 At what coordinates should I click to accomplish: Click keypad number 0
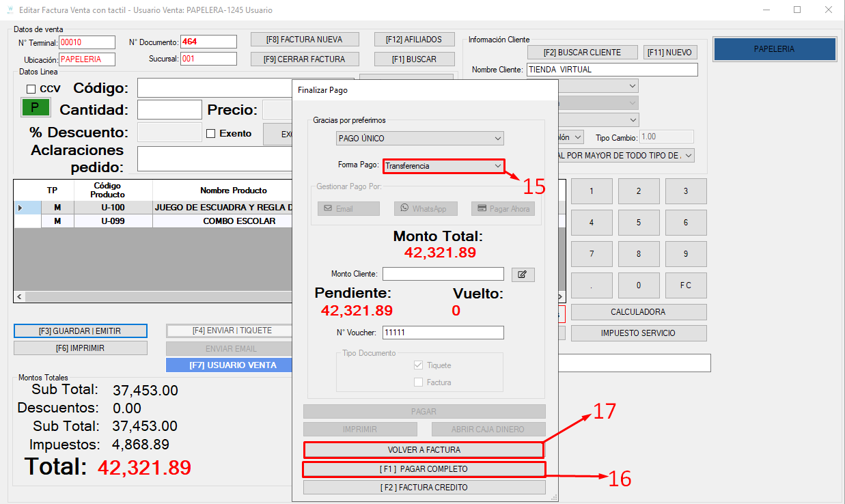[639, 285]
